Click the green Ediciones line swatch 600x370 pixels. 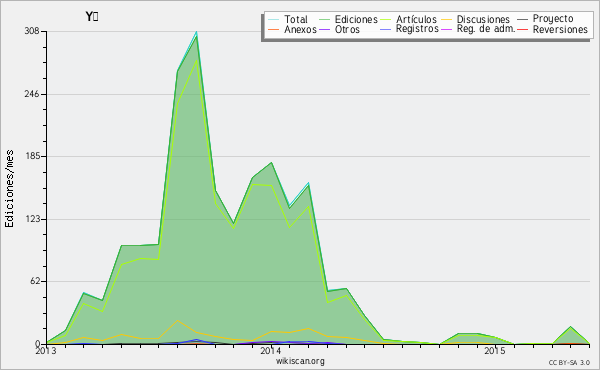pos(324,20)
